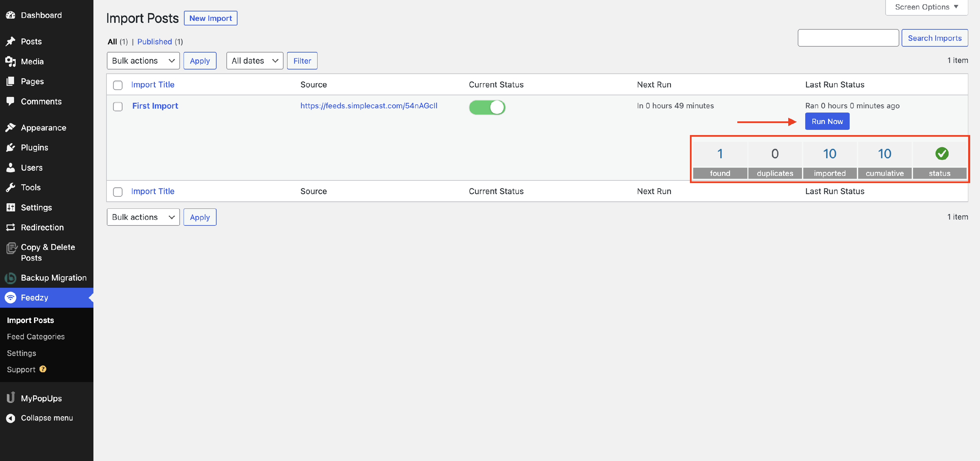Viewport: 980px width, 461px height.
Task: Click the Support question mark badge
Action: 43,369
